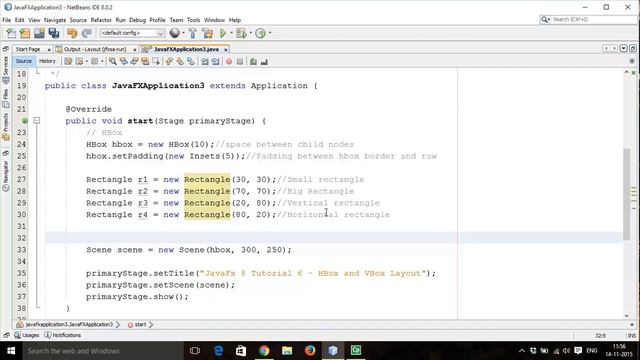
Task: Click the Redo arrow icon
Action: (87, 33)
